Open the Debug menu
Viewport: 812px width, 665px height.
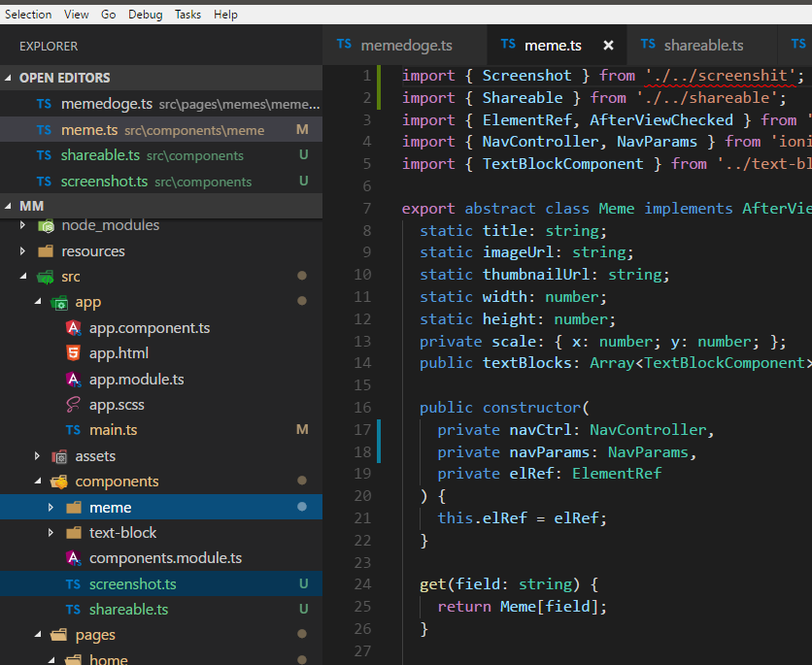click(x=145, y=14)
